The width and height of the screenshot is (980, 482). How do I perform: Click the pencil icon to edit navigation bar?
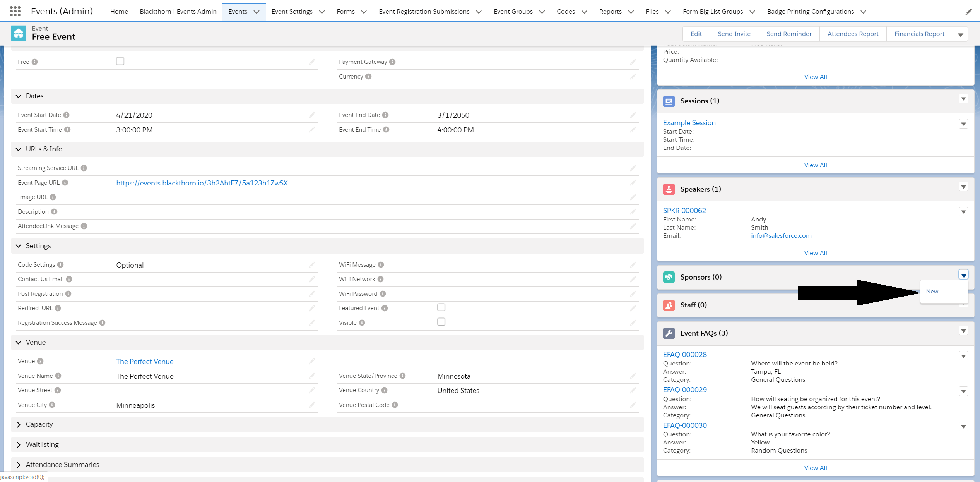tap(968, 12)
